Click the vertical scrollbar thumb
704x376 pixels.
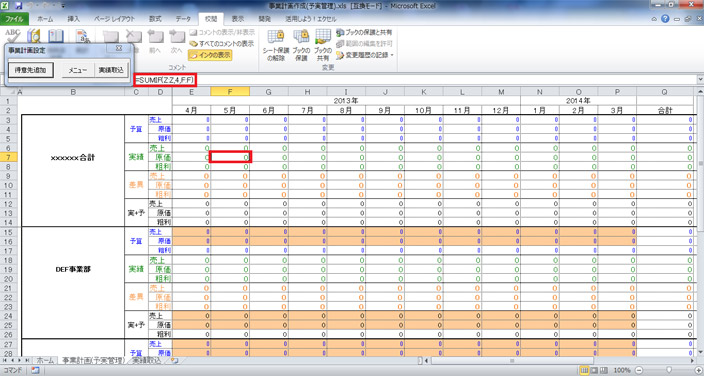tap(700, 164)
